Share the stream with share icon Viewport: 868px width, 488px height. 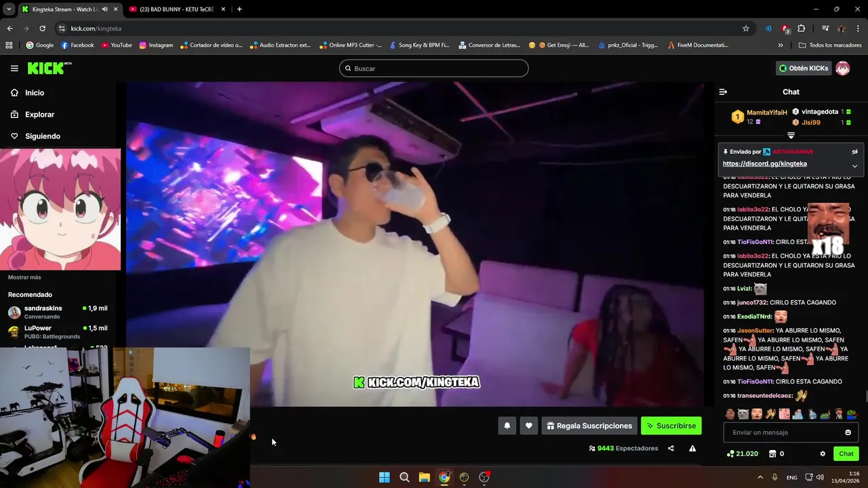click(x=671, y=448)
